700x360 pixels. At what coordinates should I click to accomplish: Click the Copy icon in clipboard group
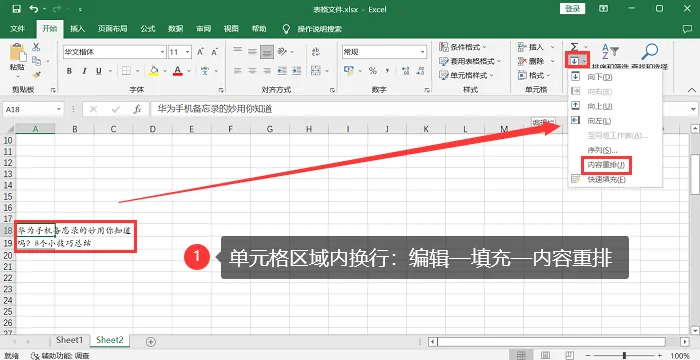36,61
